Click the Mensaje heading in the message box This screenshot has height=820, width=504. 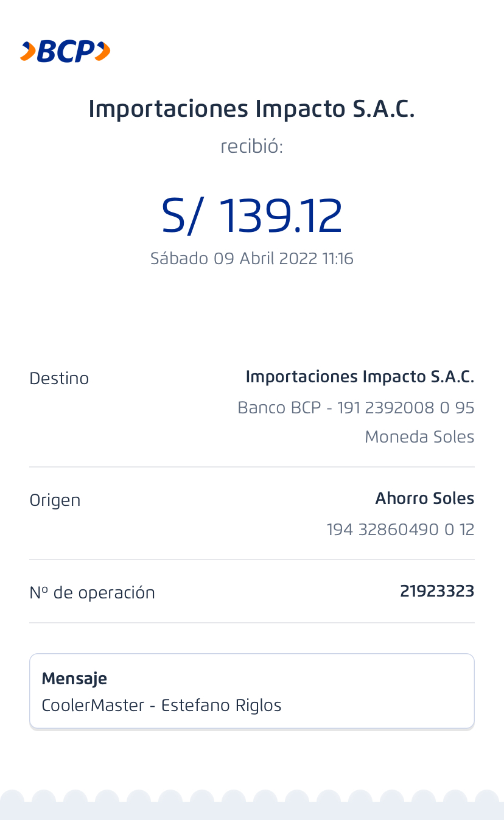[74, 678]
